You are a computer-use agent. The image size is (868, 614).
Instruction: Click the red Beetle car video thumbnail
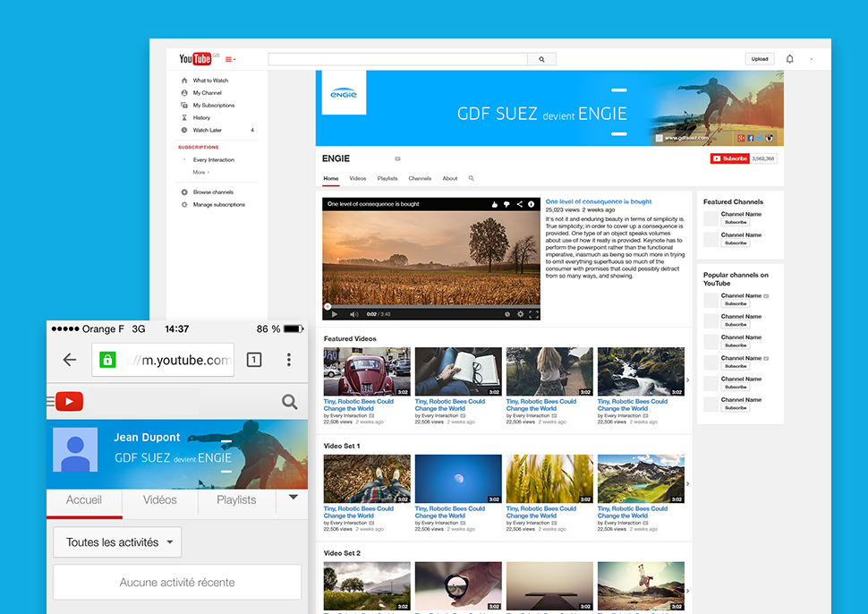(x=367, y=371)
